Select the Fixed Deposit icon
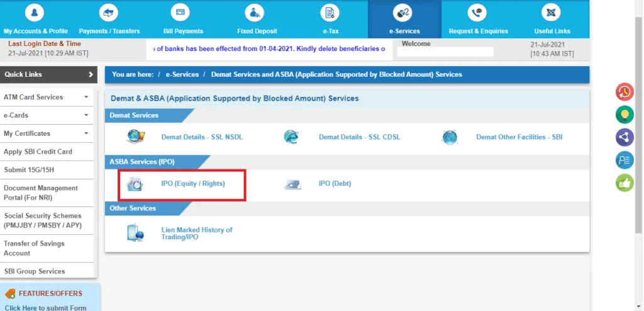This screenshot has height=311, width=644. pos(254,13)
